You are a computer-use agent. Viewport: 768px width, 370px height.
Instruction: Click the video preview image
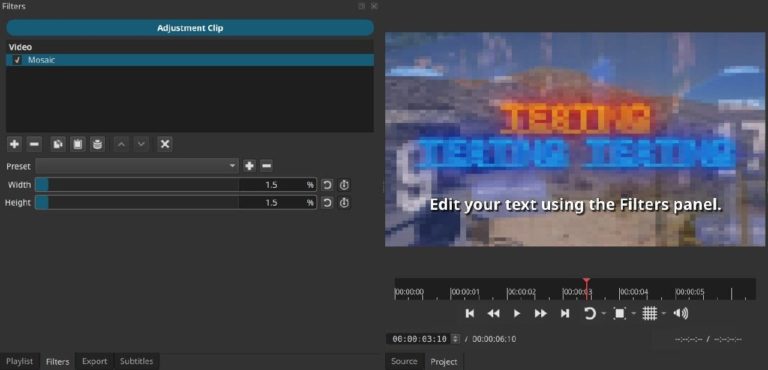click(575, 139)
